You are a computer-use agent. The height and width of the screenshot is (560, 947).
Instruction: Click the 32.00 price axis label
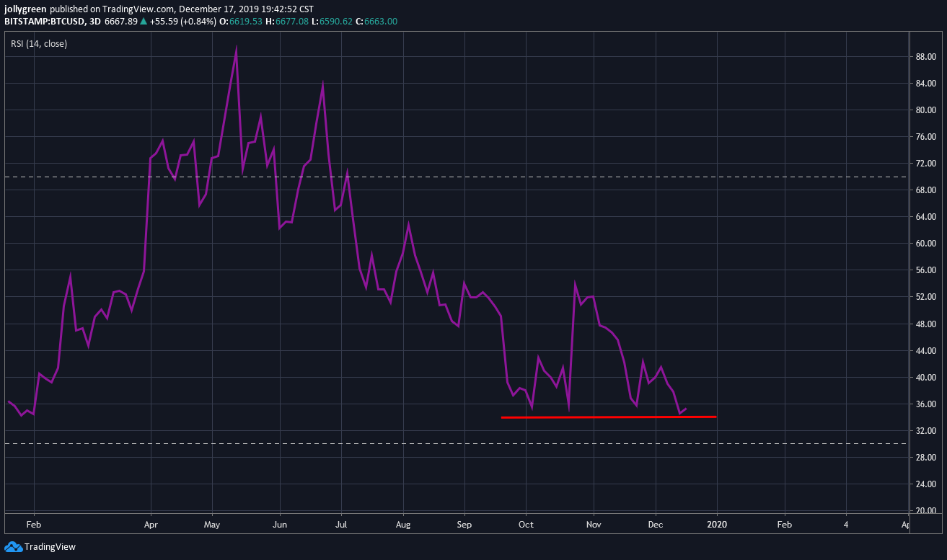tap(928, 431)
